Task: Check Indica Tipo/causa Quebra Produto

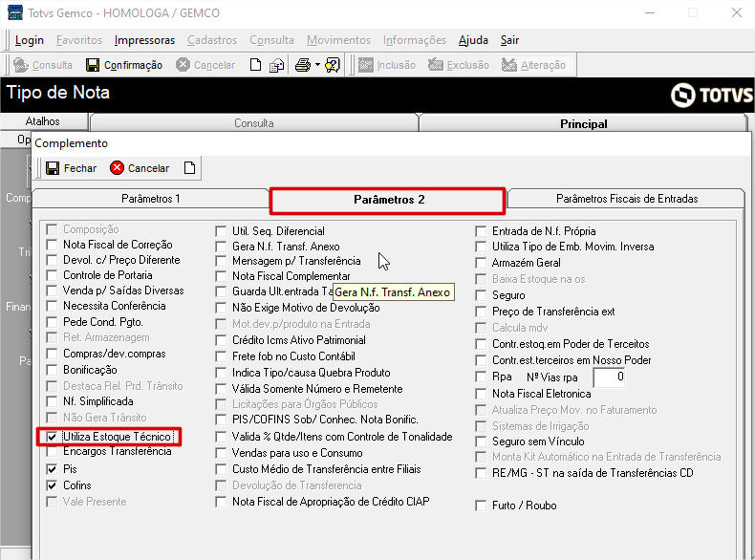Action: coord(221,373)
